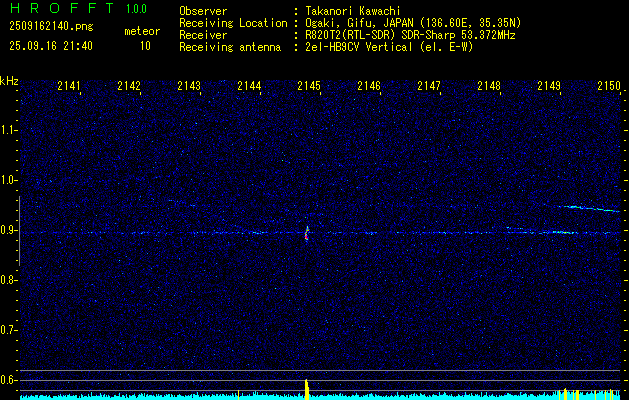Click time axis label 2146
629x400 pixels.
369,85
